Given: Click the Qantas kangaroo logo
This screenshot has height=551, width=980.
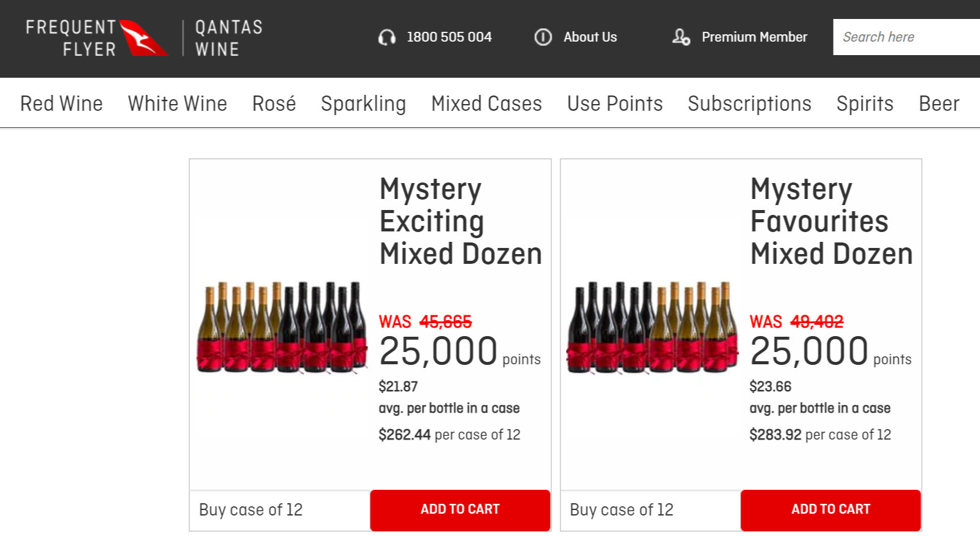Looking at the screenshot, I should pyautogui.click(x=144, y=38).
